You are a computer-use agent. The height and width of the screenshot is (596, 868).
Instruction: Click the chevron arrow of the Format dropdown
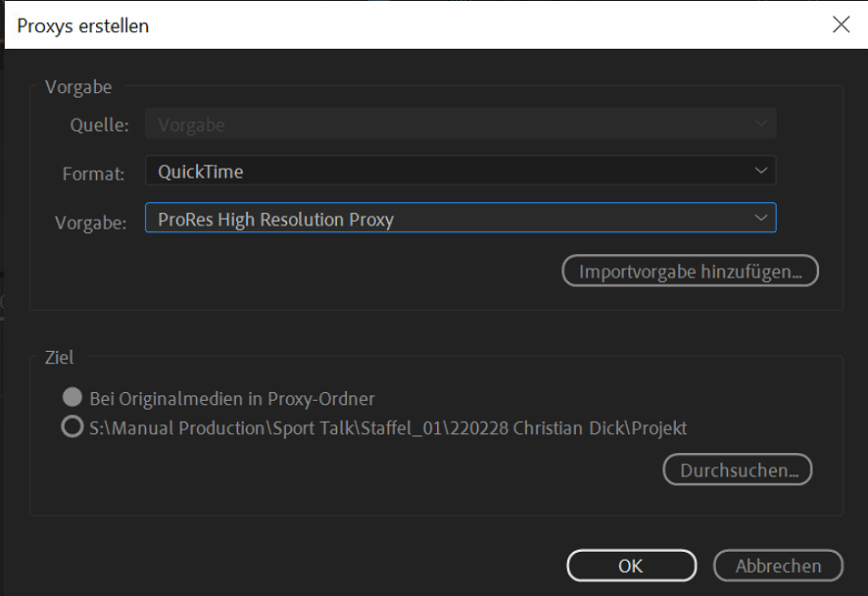click(x=761, y=170)
